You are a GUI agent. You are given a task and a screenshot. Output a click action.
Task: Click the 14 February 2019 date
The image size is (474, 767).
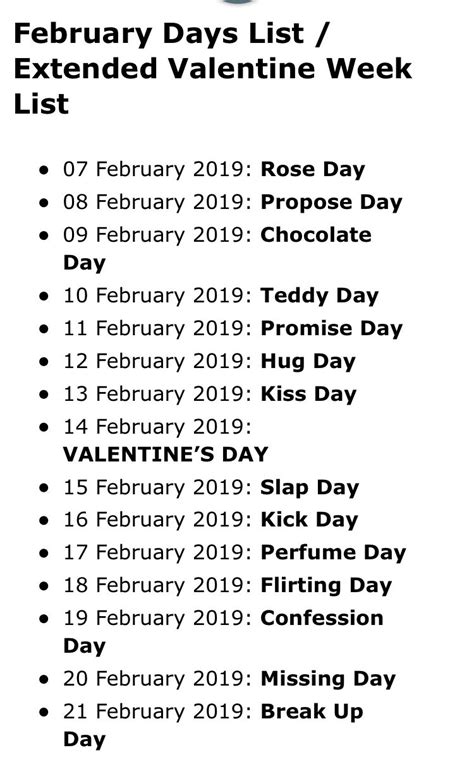[157, 427]
